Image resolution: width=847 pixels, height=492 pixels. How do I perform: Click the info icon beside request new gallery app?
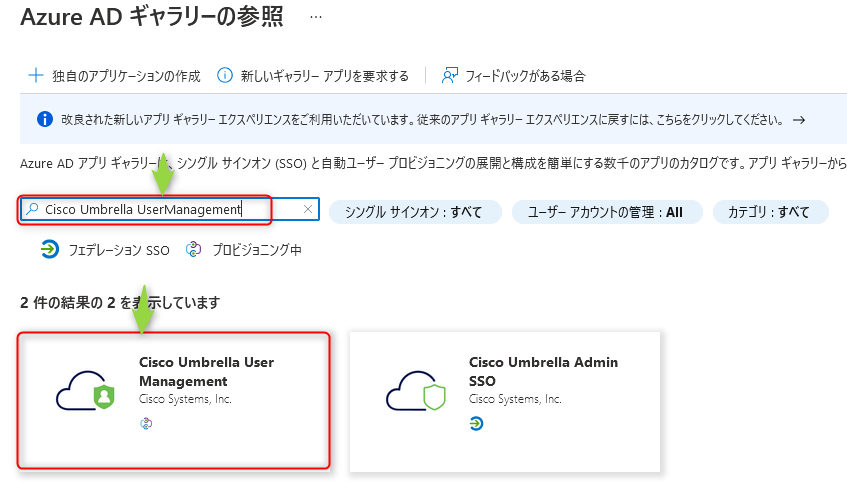click(225, 75)
